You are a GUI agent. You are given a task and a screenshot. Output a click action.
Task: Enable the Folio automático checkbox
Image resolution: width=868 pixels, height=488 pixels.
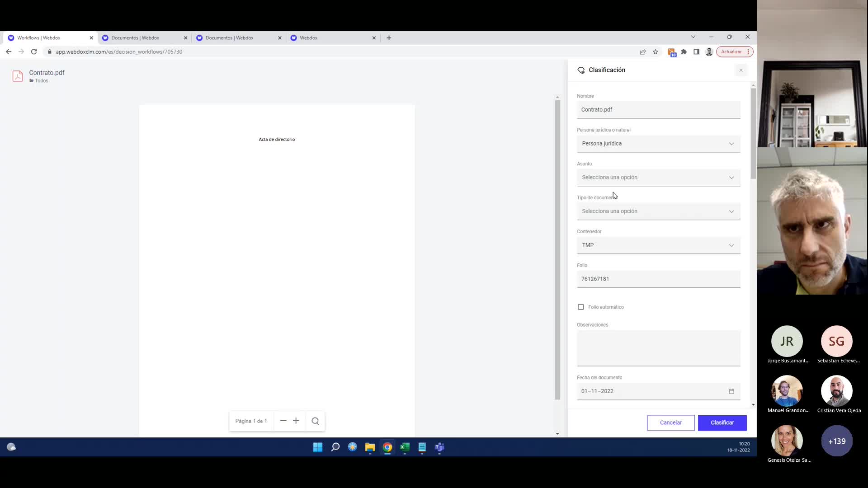(x=581, y=307)
